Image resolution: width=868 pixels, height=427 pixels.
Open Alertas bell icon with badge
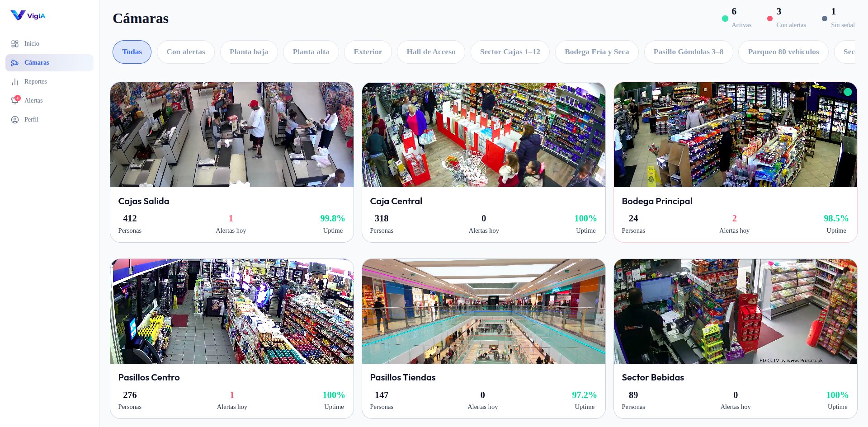click(x=15, y=101)
